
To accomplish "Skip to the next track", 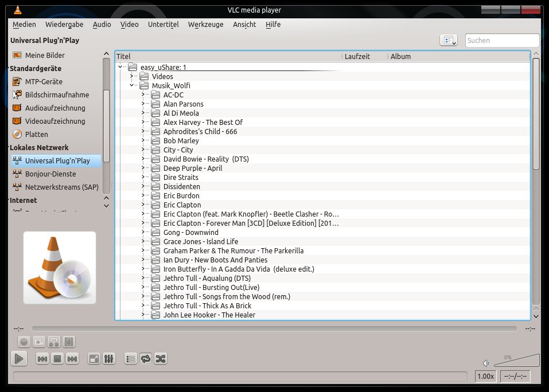I will [x=72, y=359].
